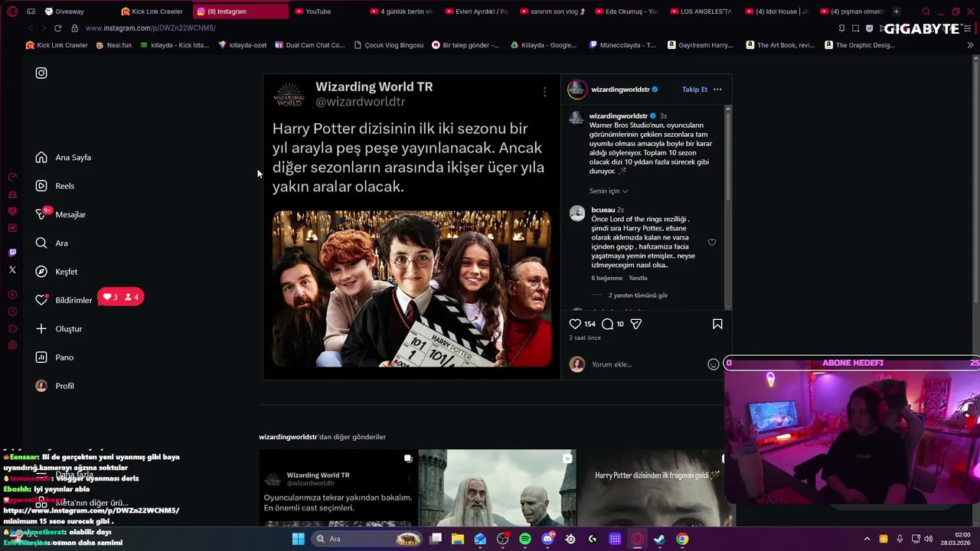
Task: Open Opera GX sidebar settings gear
Action: 12,345
